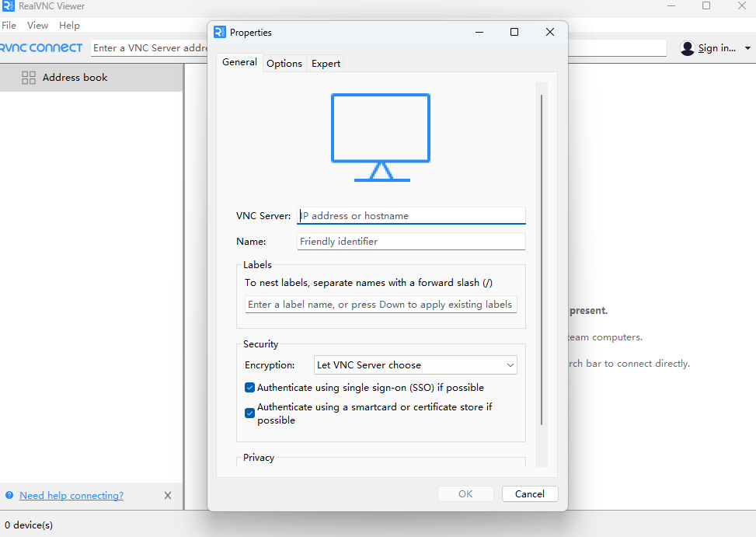Screen dimensions: 756x537
Task: Maximize the Properties dialog window
Action: [514, 33]
